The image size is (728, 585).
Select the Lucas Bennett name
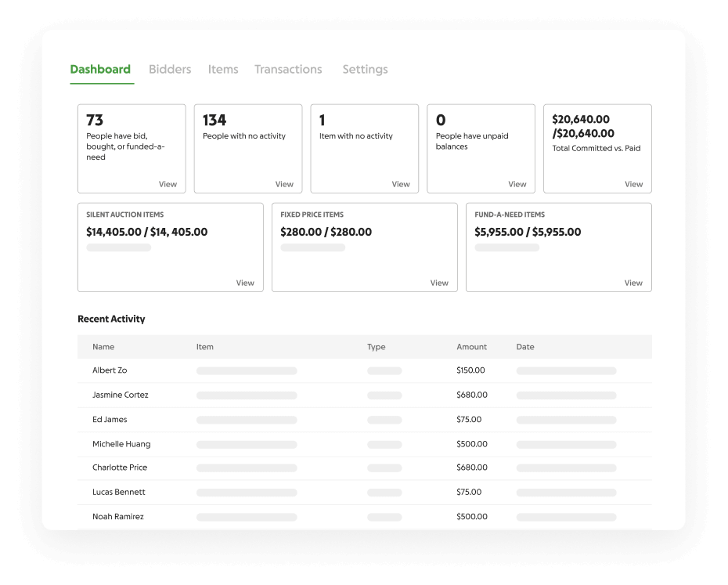click(x=119, y=492)
